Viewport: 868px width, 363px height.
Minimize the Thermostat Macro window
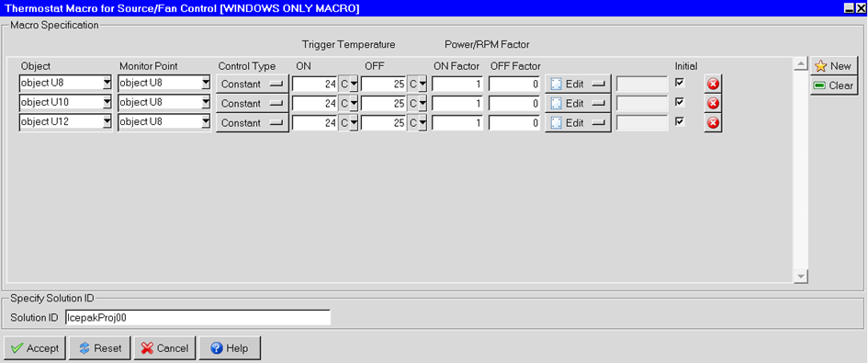(x=849, y=7)
